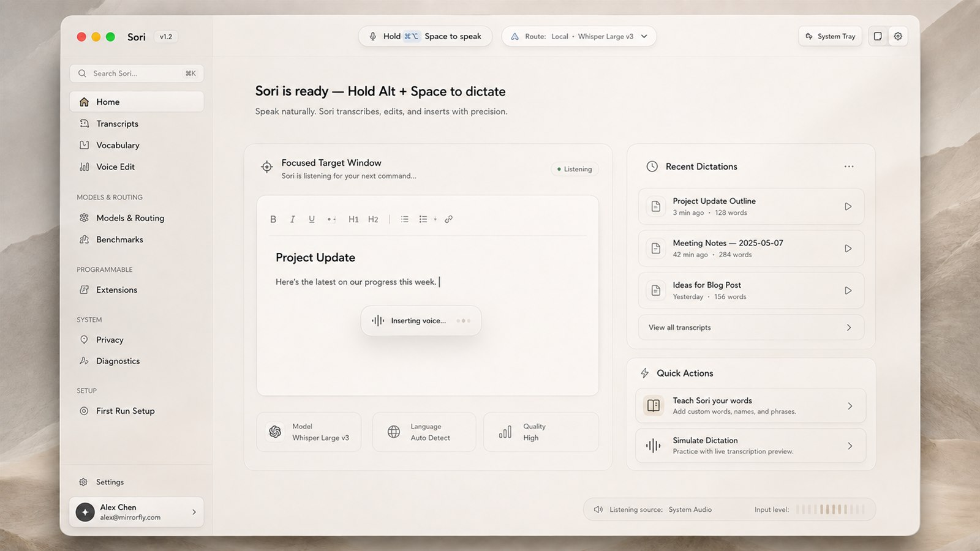Screen dimensions: 980x551
Task: Expand the Alex Chen account chevron
Action: coord(194,512)
